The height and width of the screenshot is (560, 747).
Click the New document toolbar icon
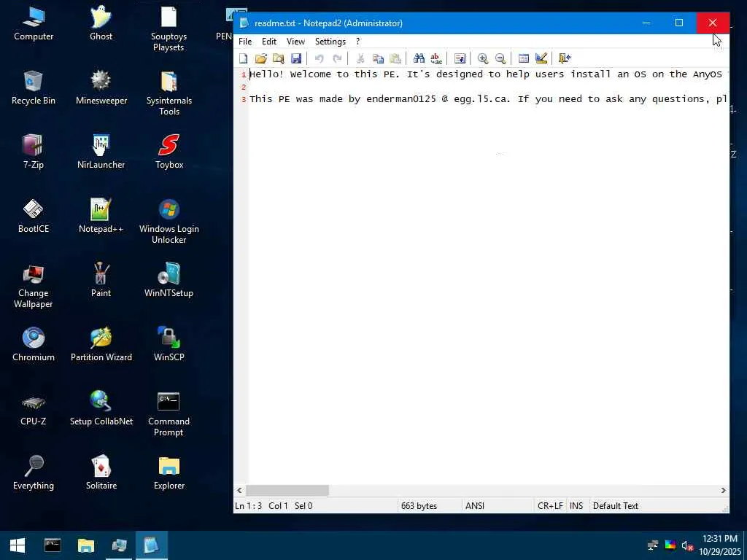244,58
